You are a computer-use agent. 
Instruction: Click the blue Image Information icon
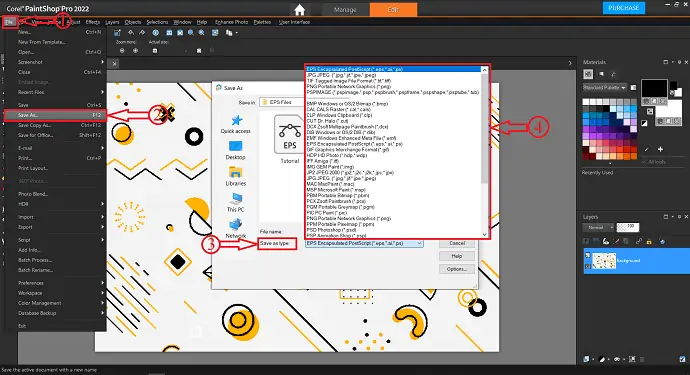155,33
